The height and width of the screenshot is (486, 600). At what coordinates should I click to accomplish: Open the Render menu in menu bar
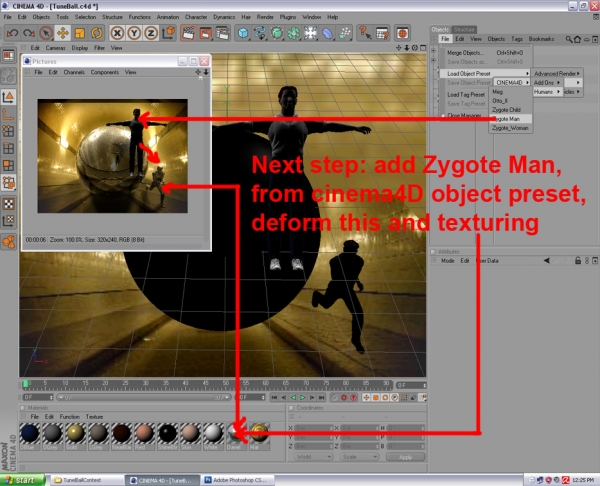(265, 17)
